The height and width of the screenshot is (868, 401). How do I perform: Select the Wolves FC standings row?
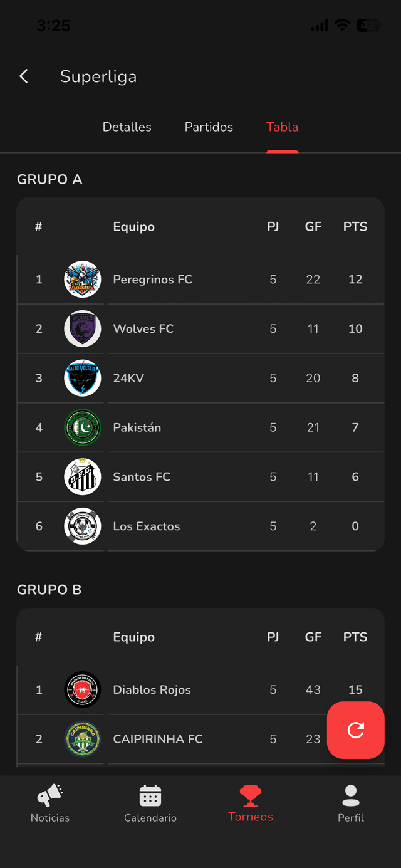point(200,328)
